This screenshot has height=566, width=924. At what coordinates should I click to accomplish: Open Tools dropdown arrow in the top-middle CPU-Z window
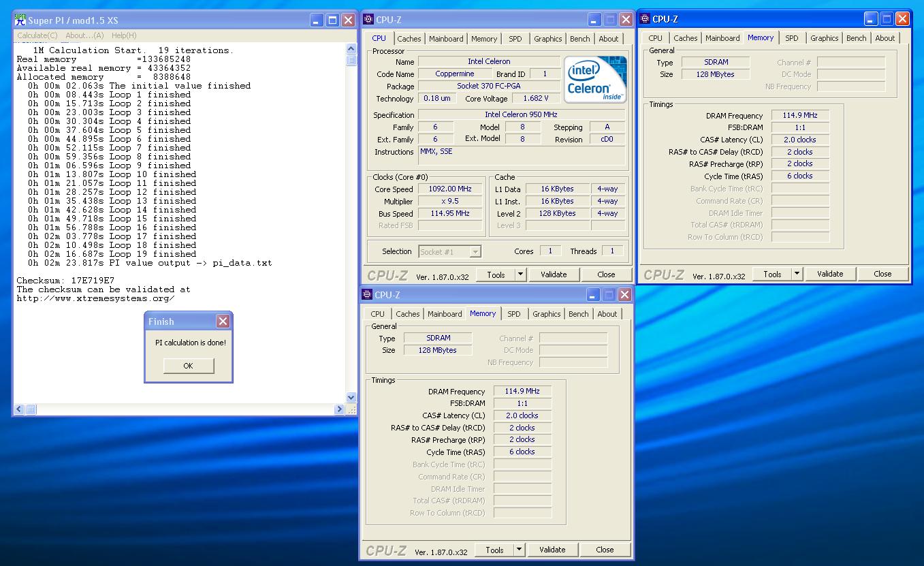pyautogui.click(x=520, y=274)
